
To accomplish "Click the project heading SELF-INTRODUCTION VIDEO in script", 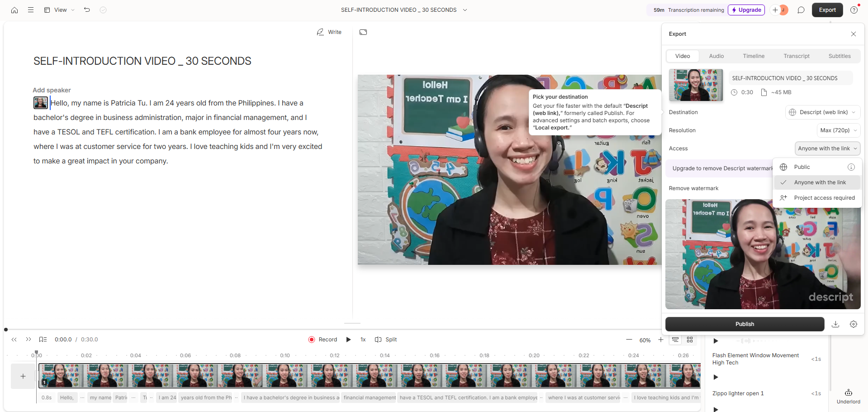I will click(142, 61).
